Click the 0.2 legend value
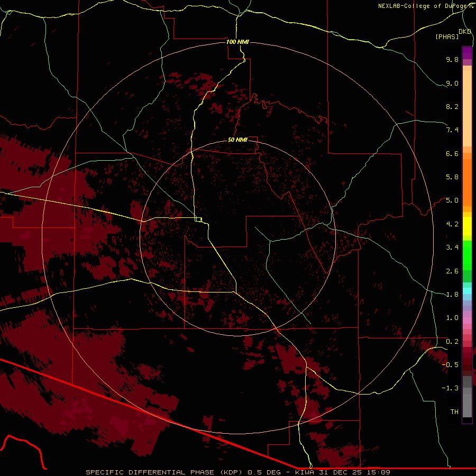 452,342
